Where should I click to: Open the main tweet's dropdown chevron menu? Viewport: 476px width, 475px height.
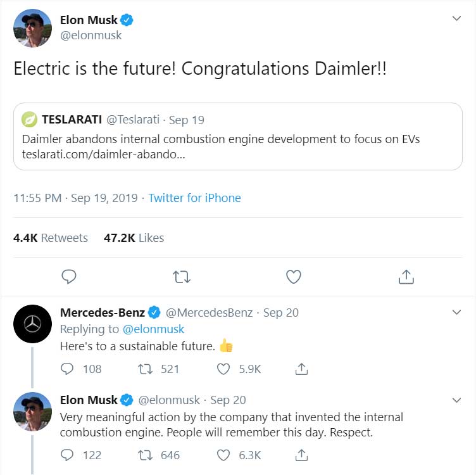click(456, 19)
